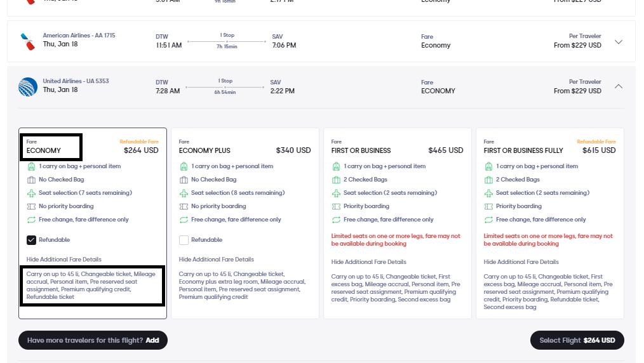Click the American Airlines logo icon
The height and width of the screenshot is (363, 644).
(x=28, y=42)
